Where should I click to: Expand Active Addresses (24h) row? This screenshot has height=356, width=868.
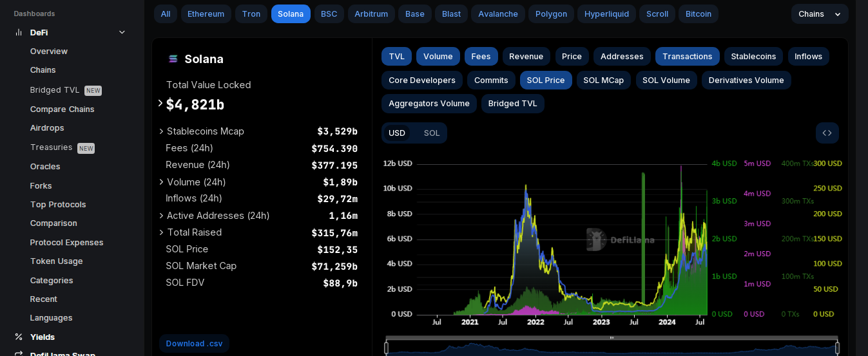click(x=161, y=216)
